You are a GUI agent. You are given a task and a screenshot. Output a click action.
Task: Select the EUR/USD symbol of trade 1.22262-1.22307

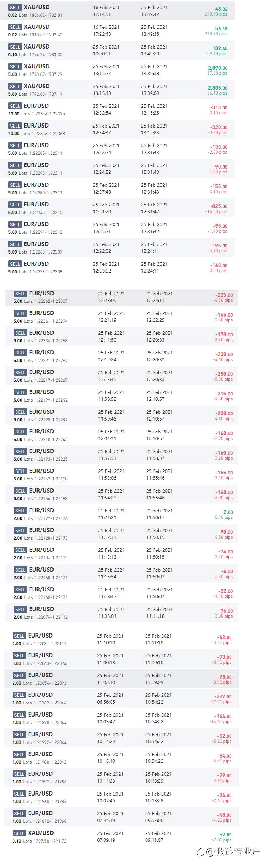[41, 293]
